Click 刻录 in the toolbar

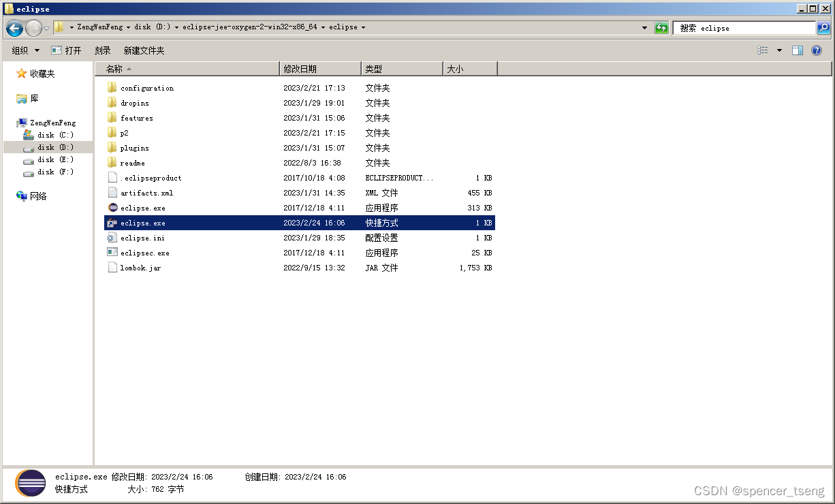[102, 50]
